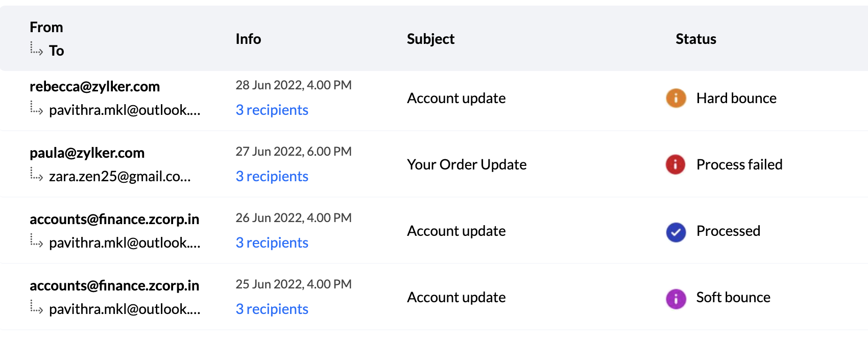Click the orange Hard bounce status icon
Image resolution: width=868 pixels, height=340 pixels.
pos(676,98)
